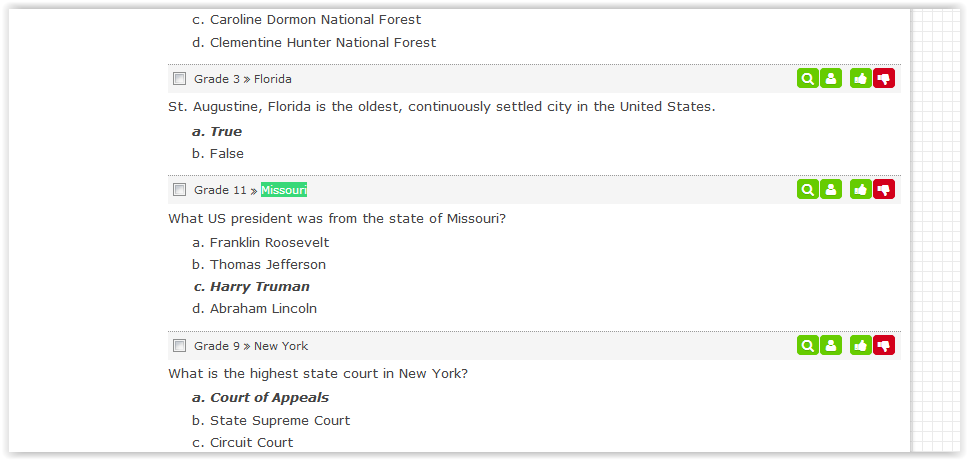Open the Florida category link
The image size is (968, 460).
[273, 79]
